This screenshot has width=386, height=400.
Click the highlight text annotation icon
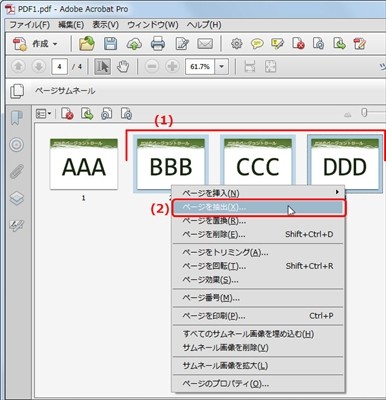[277, 44]
